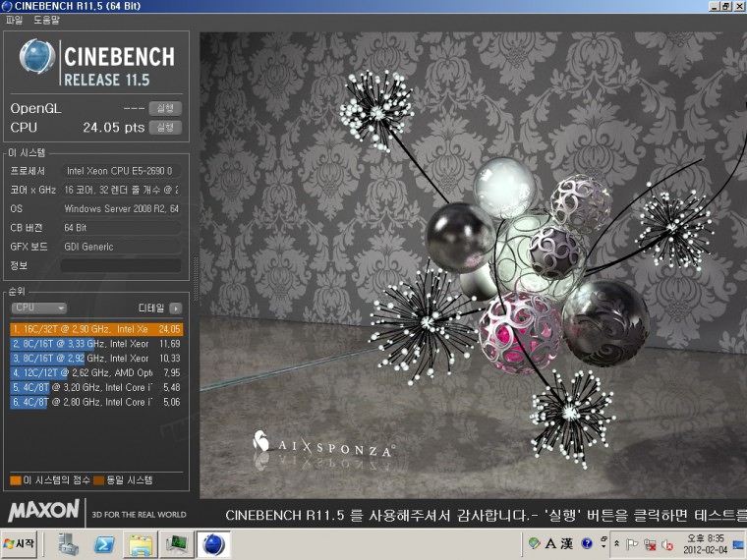
Task: Click the brown 동일 시스템 legend swatch
Action: click(98, 480)
